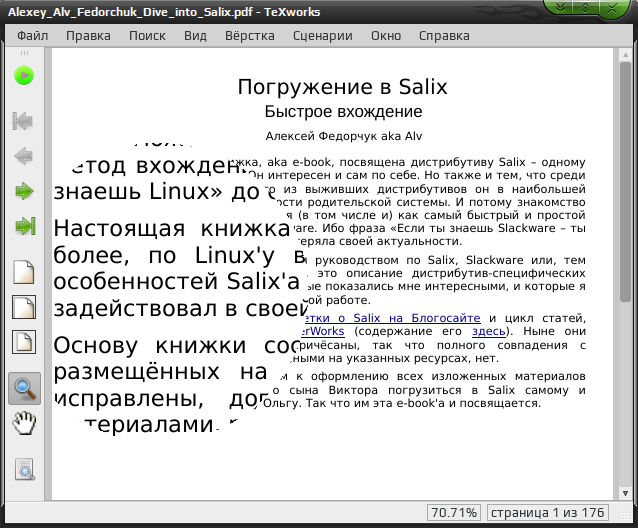The width and height of the screenshot is (638, 528).
Task: Select the Magnify glass tool
Action: pos(24,388)
